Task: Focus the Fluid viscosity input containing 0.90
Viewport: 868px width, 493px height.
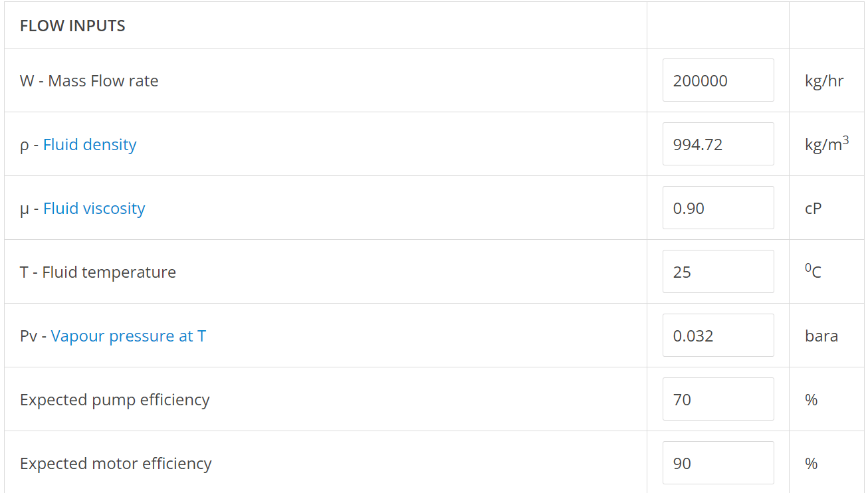Action: pyautogui.click(x=718, y=208)
